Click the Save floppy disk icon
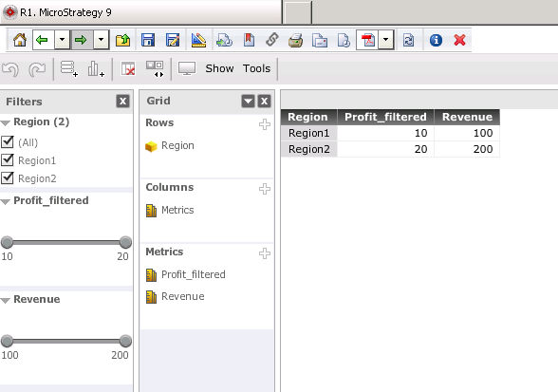The image size is (558, 392). [x=148, y=40]
